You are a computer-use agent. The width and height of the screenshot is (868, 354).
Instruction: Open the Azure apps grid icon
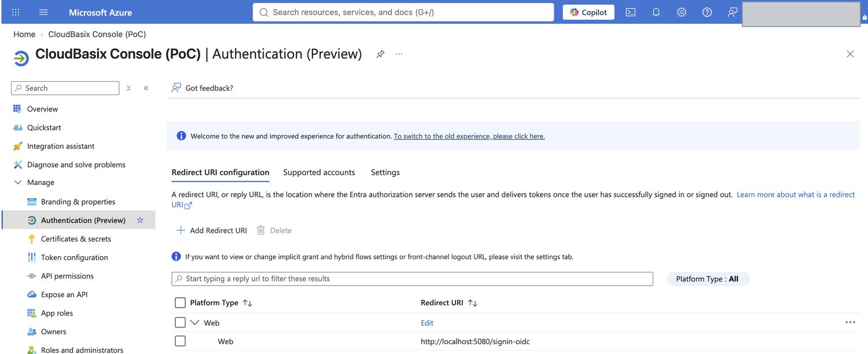(x=16, y=12)
